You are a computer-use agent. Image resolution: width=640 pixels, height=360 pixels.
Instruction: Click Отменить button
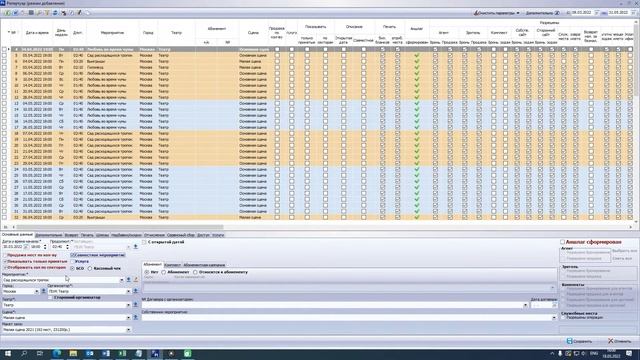[x=620, y=341]
